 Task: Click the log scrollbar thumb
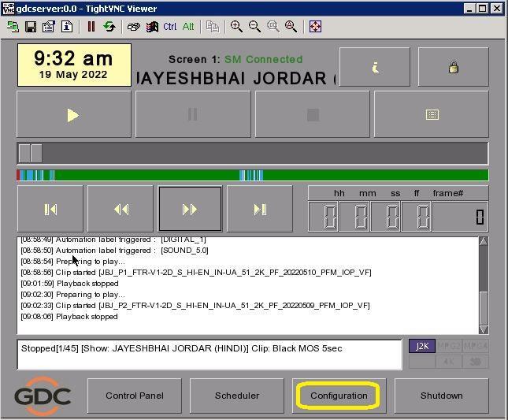[484, 308]
